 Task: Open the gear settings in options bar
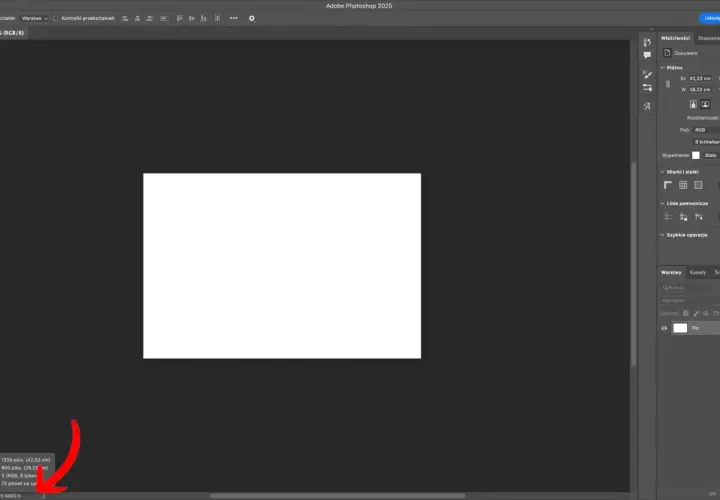point(252,18)
